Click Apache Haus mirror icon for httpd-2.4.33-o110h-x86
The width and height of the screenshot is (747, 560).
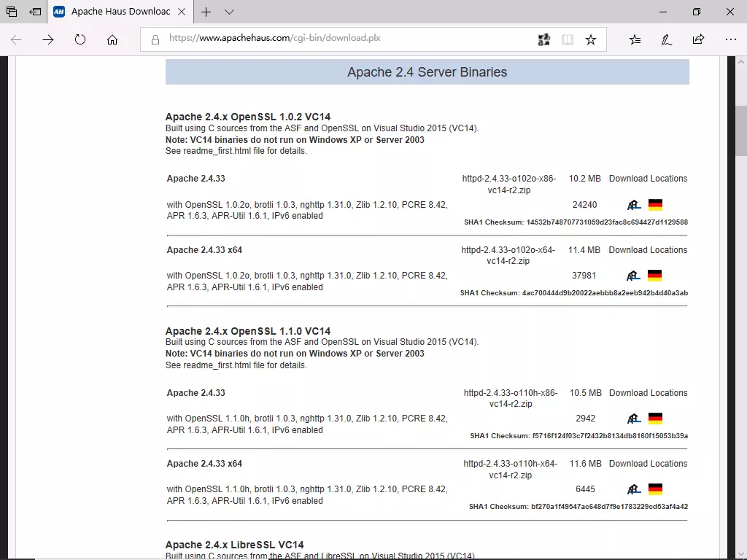[x=634, y=419]
